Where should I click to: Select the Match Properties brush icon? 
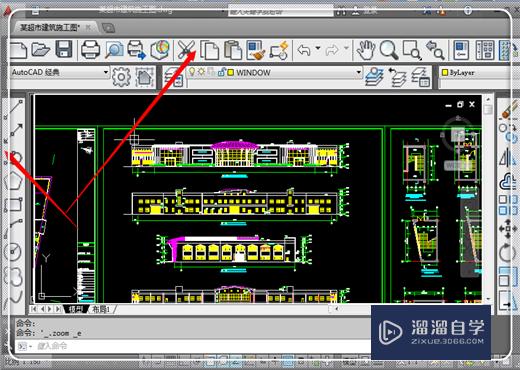256,50
